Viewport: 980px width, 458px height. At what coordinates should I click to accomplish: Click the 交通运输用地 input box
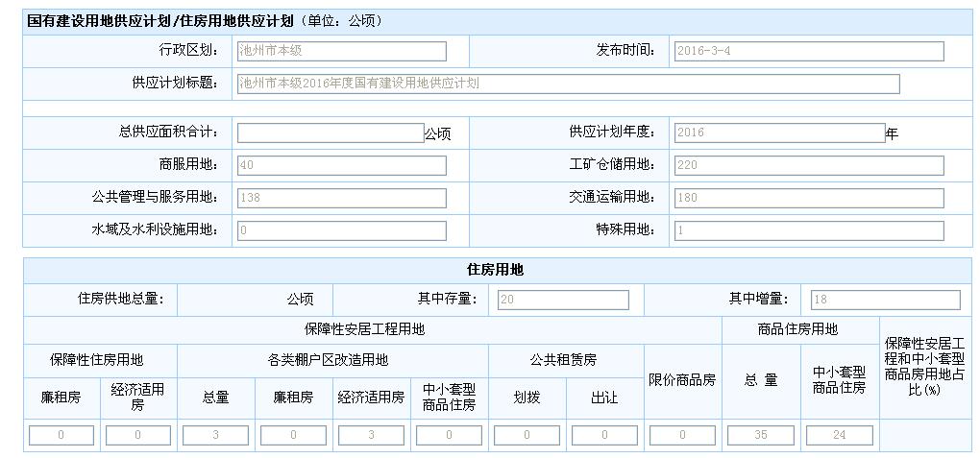tap(807, 198)
